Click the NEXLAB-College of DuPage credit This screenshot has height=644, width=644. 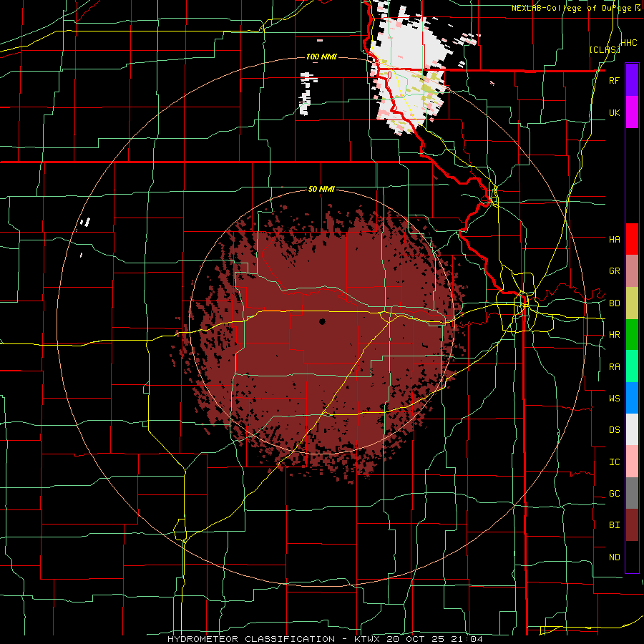(x=577, y=8)
